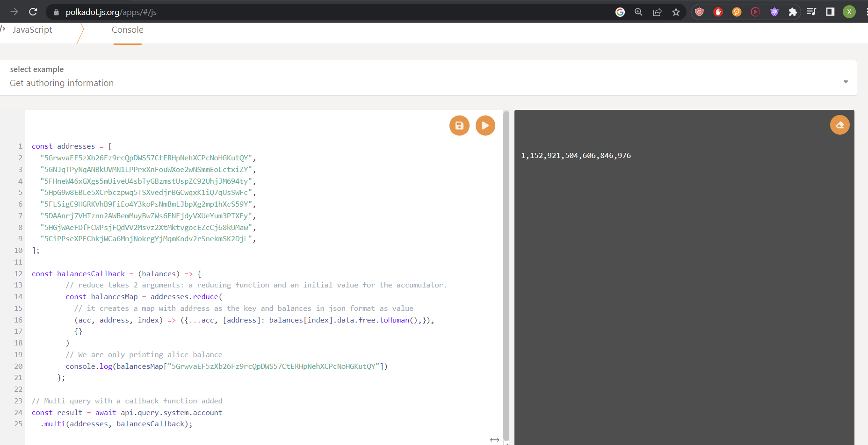Click the editor resize handle arrows
Viewport: 868px width, 445px height.
[494, 440]
